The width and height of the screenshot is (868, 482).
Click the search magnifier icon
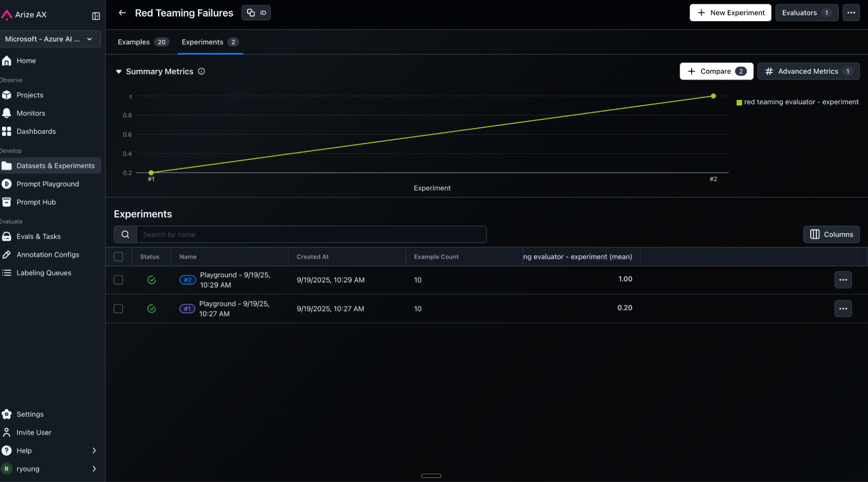point(125,234)
